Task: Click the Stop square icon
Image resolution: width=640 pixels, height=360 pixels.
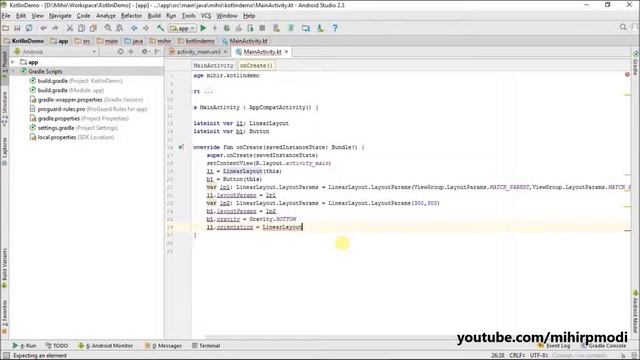Action: [x=262, y=28]
